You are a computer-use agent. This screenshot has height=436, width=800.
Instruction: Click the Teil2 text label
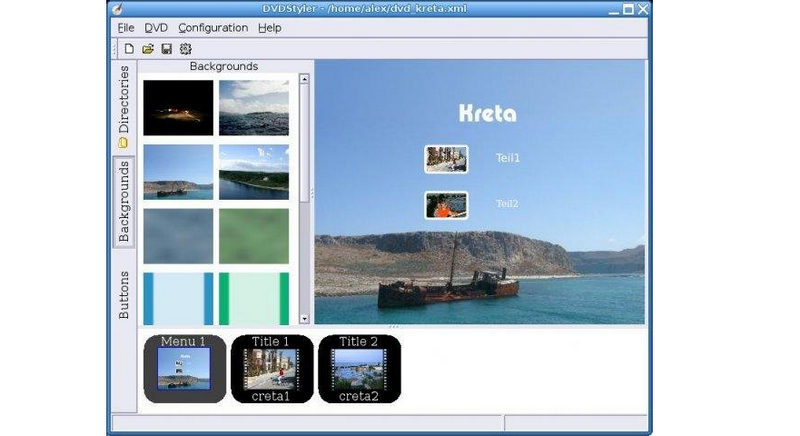click(507, 203)
